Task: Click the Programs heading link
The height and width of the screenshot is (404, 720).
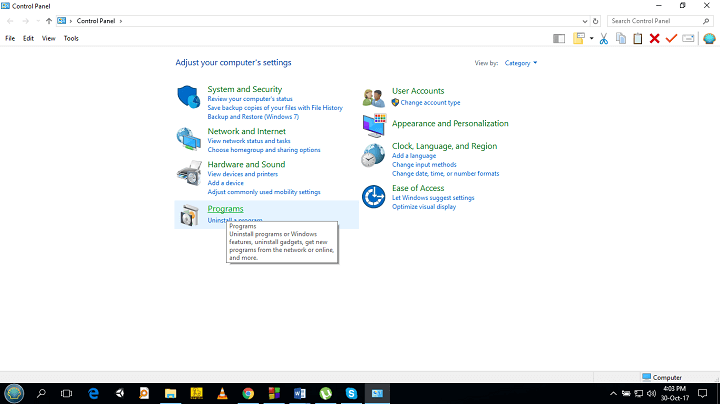Action: coord(225,208)
